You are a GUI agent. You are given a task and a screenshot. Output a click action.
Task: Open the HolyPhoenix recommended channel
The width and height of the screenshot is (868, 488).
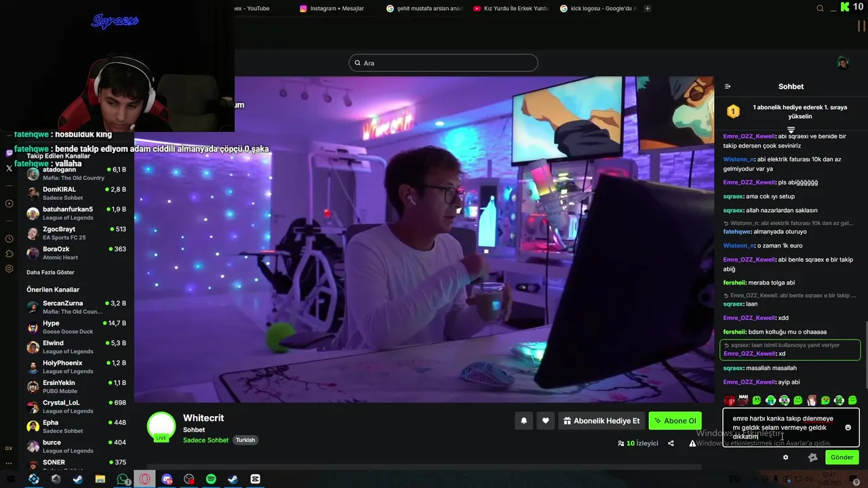pyautogui.click(x=76, y=367)
